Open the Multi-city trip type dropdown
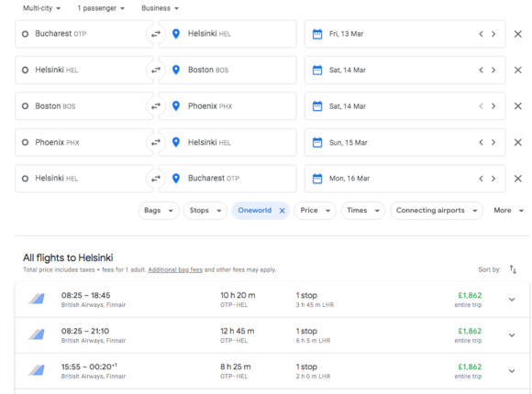 pos(41,8)
